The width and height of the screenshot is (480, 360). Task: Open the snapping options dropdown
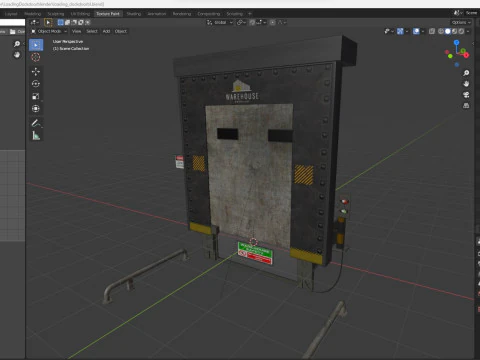pos(261,22)
